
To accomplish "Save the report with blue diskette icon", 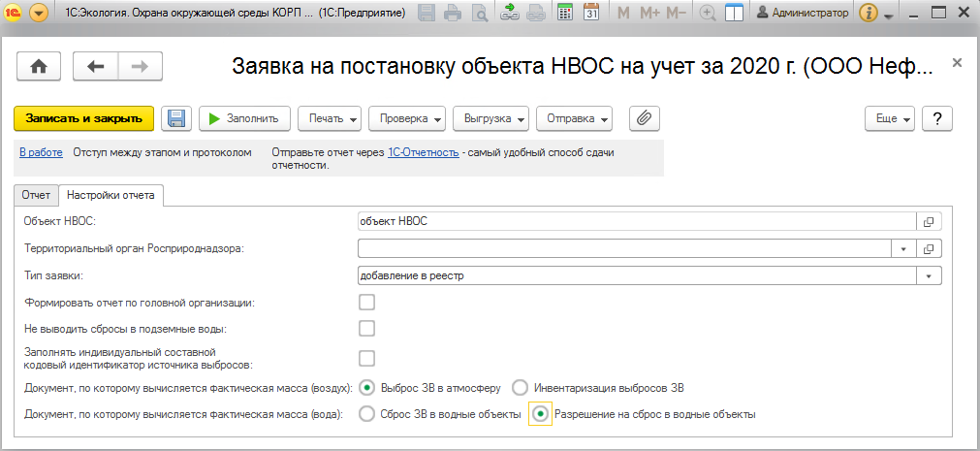I will [176, 118].
